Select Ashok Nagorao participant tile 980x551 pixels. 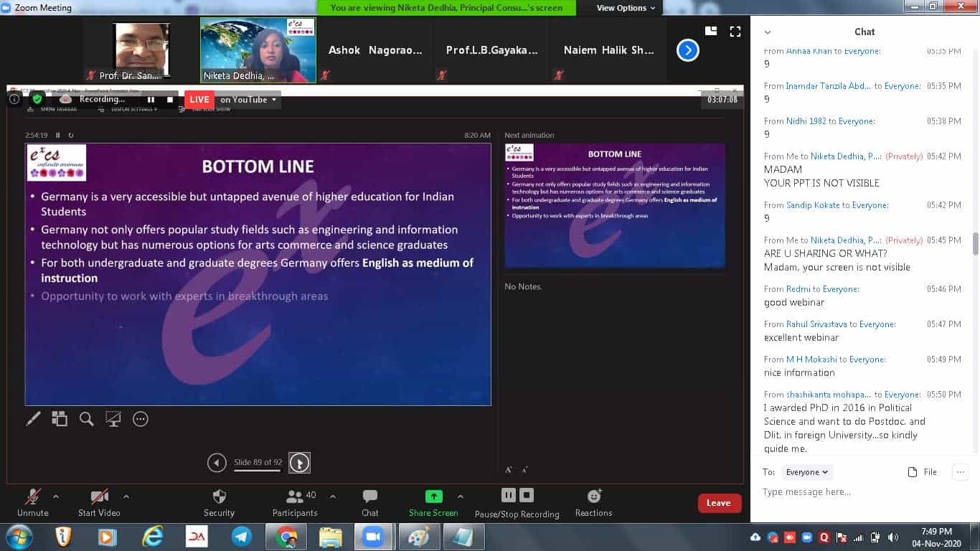pyautogui.click(x=375, y=50)
